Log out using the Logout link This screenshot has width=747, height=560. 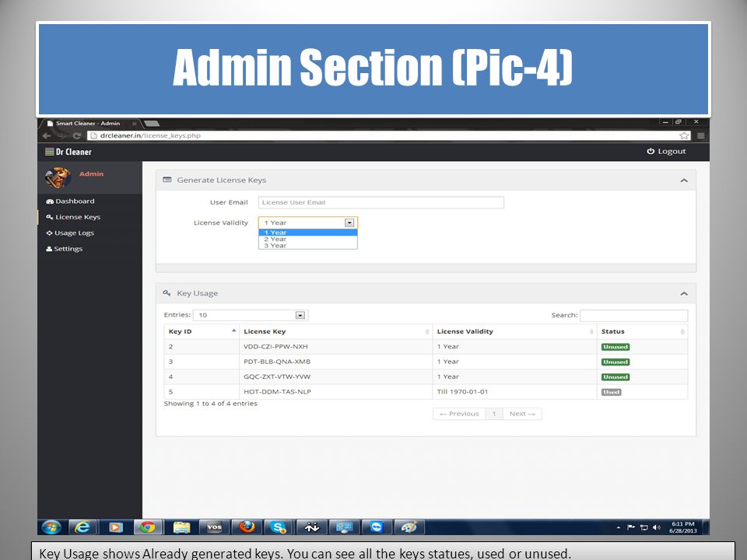667,151
